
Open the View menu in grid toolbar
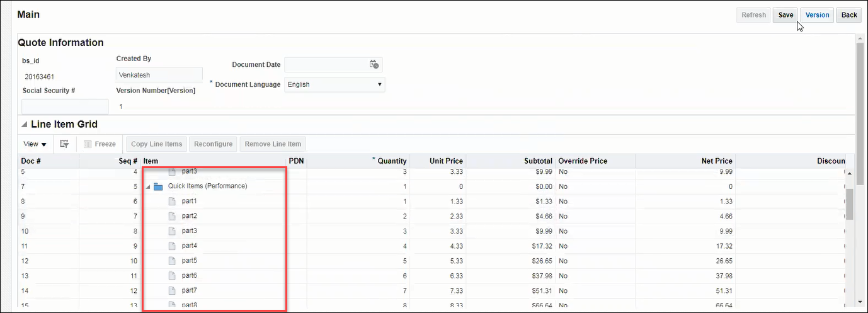click(x=35, y=144)
